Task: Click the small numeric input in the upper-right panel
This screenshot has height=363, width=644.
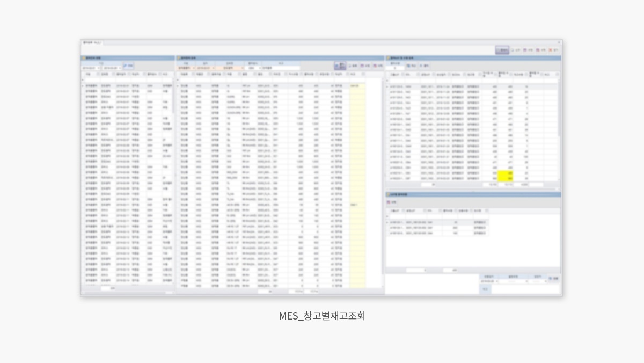Action: point(395,68)
